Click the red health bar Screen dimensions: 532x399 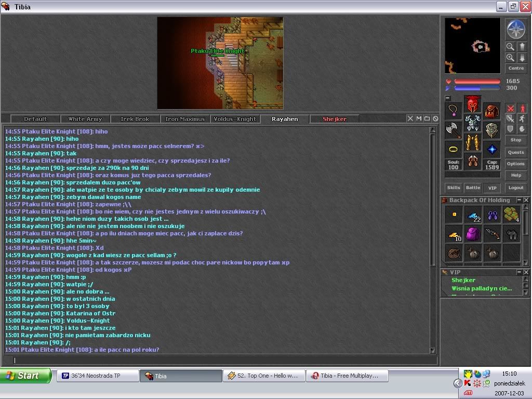tap(477, 82)
